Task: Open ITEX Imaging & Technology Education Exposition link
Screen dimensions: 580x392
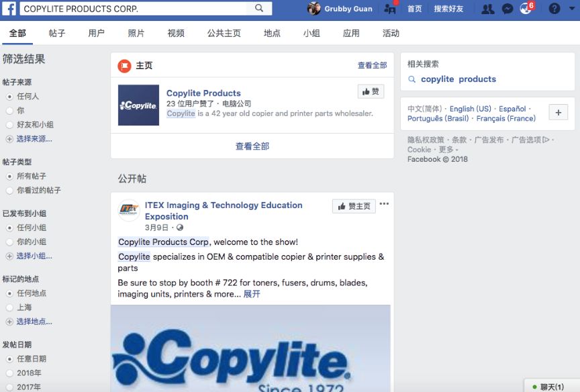Action: point(224,211)
